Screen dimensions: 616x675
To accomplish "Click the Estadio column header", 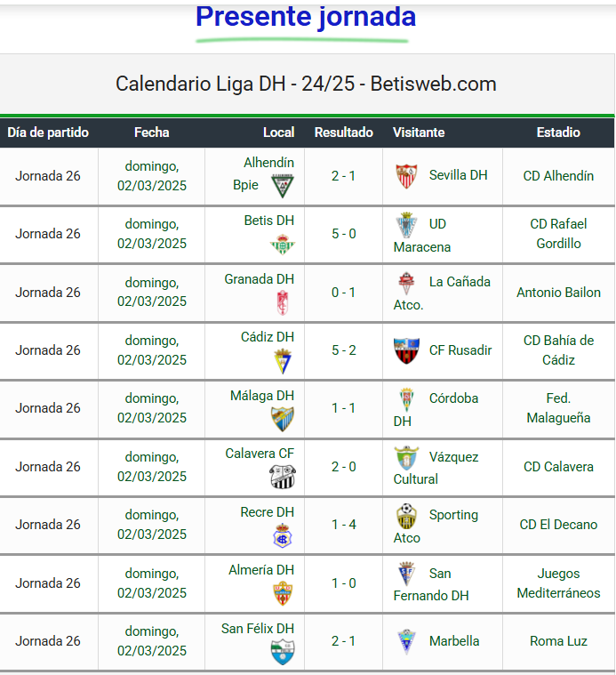I will click(558, 133).
